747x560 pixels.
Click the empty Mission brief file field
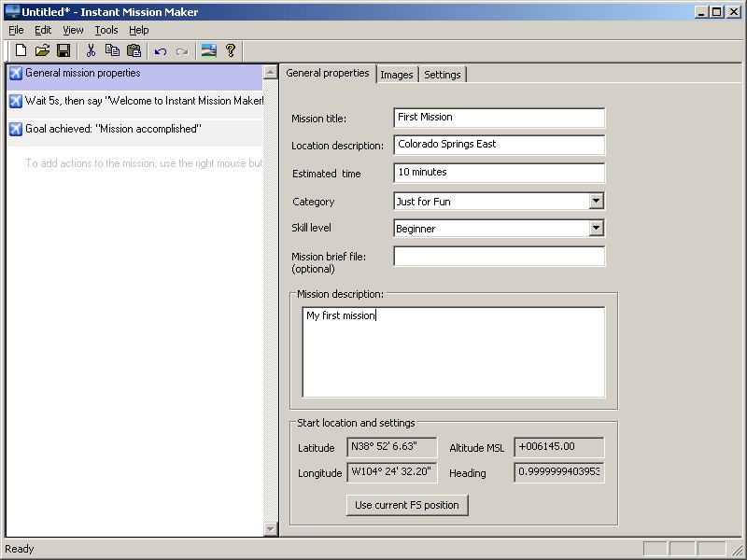[x=500, y=256]
